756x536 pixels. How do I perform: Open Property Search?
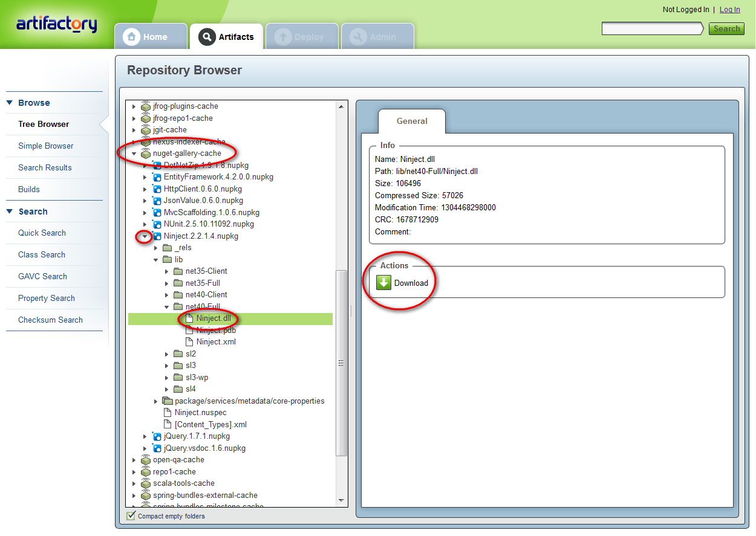pyautogui.click(x=47, y=298)
